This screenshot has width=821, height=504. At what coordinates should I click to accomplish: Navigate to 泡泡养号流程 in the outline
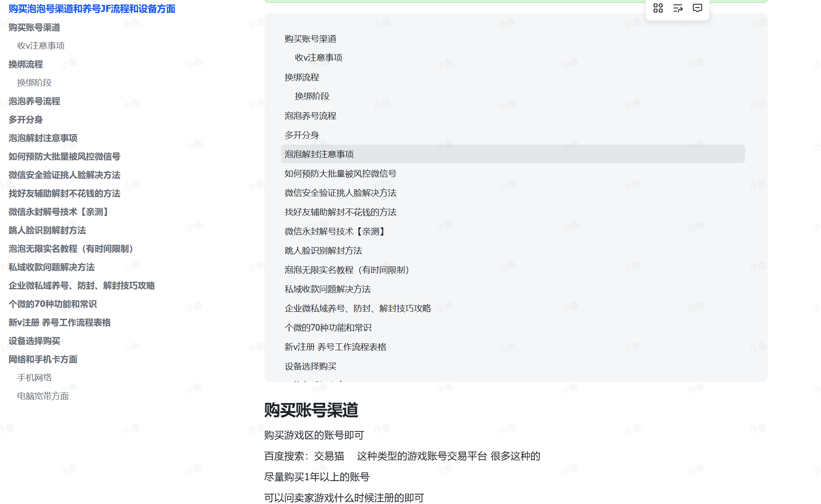[x=34, y=101]
